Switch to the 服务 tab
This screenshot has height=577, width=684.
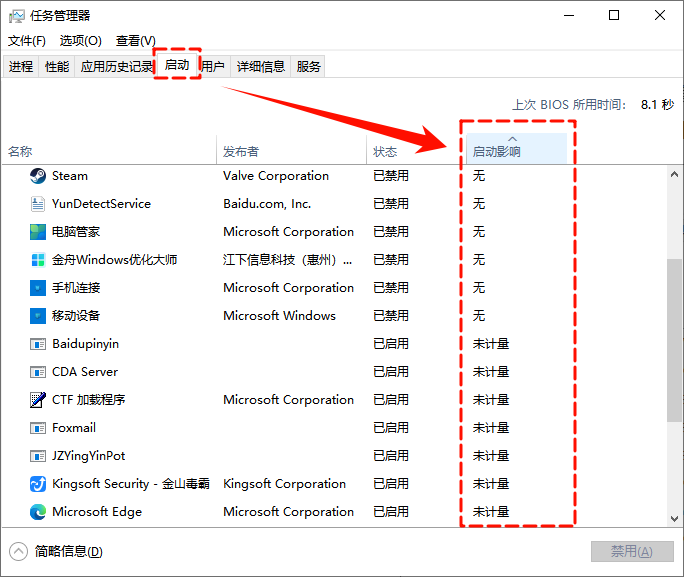(x=309, y=67)
